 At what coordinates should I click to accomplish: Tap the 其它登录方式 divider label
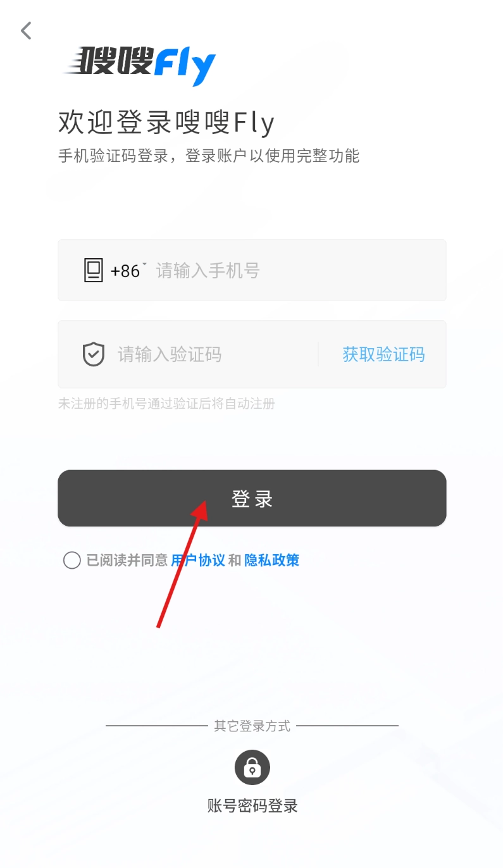(x=252, y=726)
